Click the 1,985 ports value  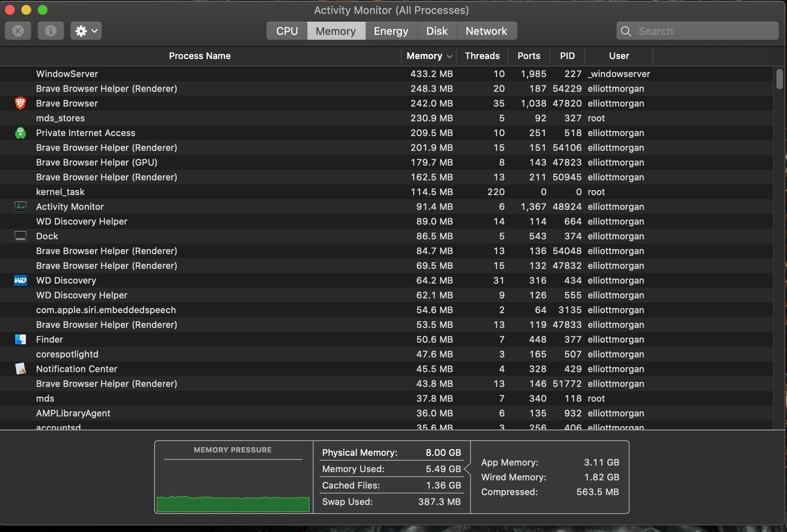pyautogui.click(x=533, y=74)
